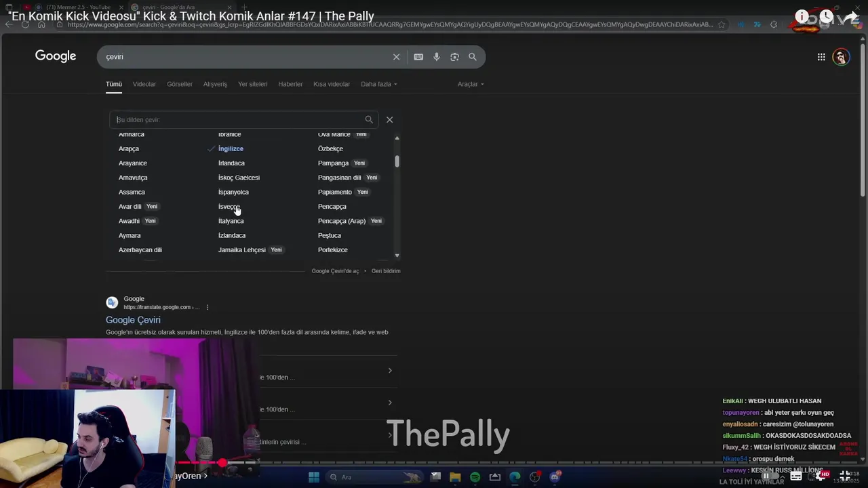This screenshot has height=488, width=868.
Task: Open Windows Start menu
Action: click(x=314, y=477)
